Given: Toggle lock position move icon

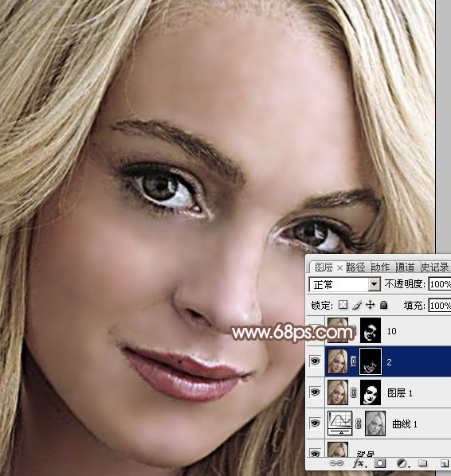Looking at the screenshot, I should click(370, 305).
